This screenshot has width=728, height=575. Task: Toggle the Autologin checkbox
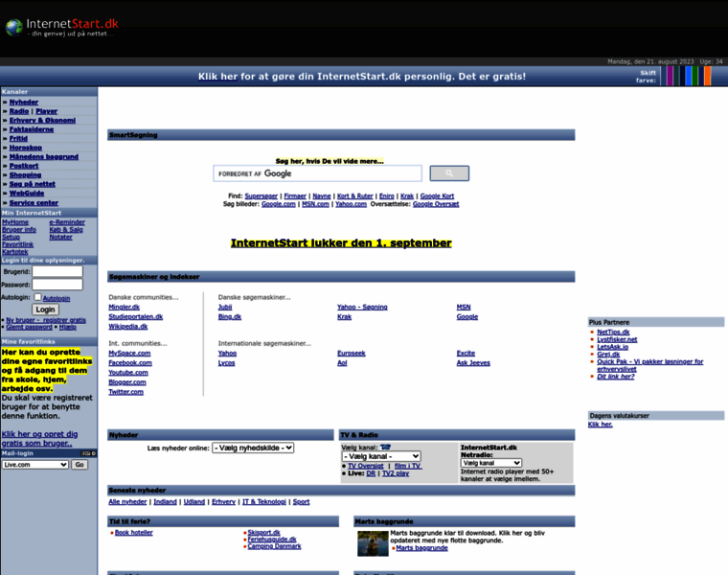point(37,297)
